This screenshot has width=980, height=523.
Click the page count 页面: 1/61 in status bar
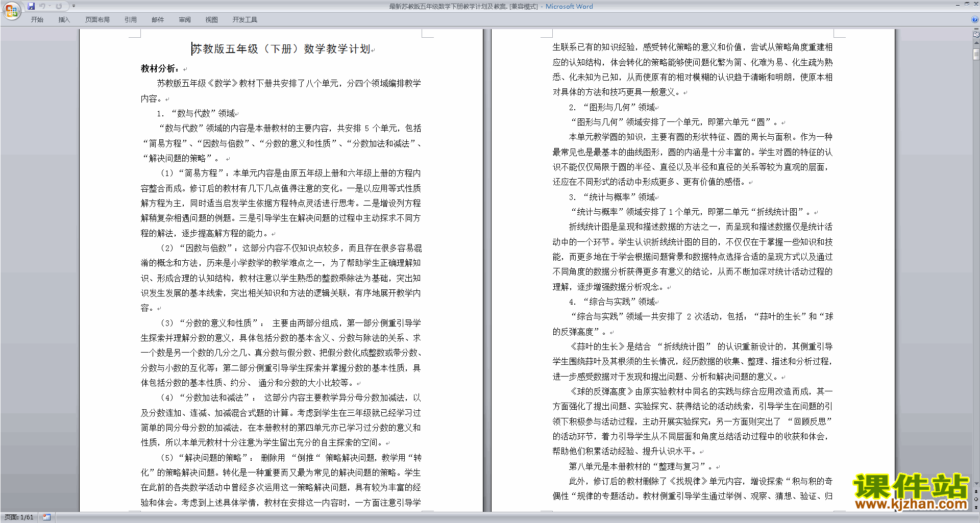coord(19,517)
